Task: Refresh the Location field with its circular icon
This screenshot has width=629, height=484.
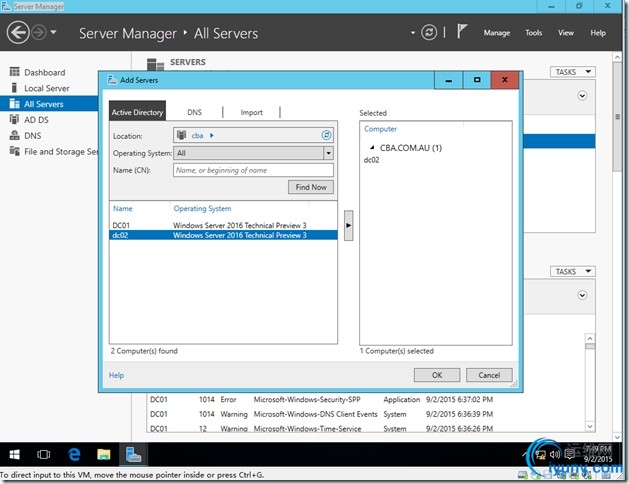Action: 327,135
